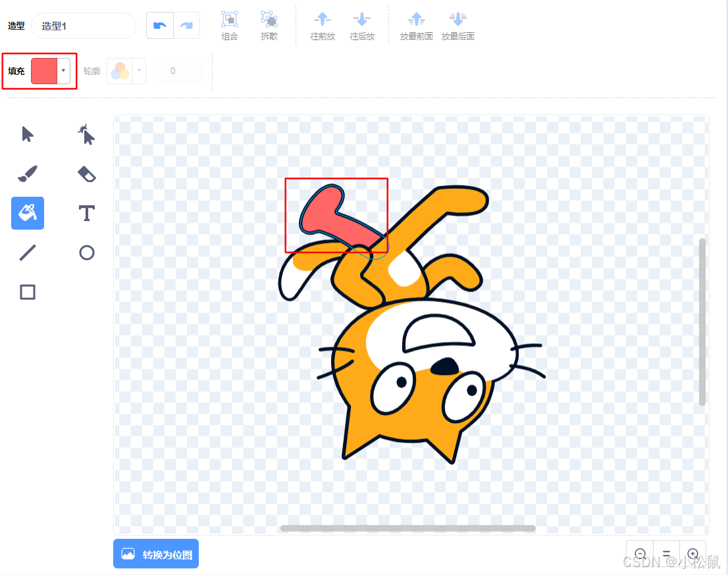Edit the costume name field 造型1
728x575 pixels.
(84, 26)
